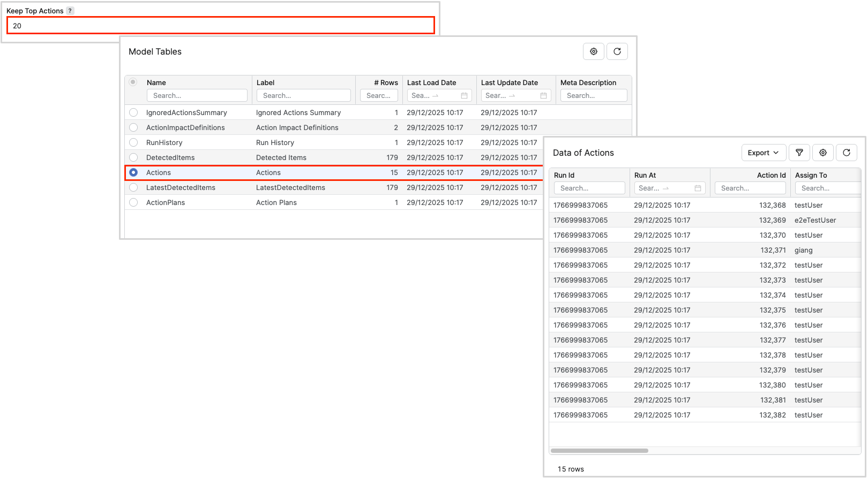
Task: Open calendar in Last Update Date filter
Action: (x=543, y=96)
